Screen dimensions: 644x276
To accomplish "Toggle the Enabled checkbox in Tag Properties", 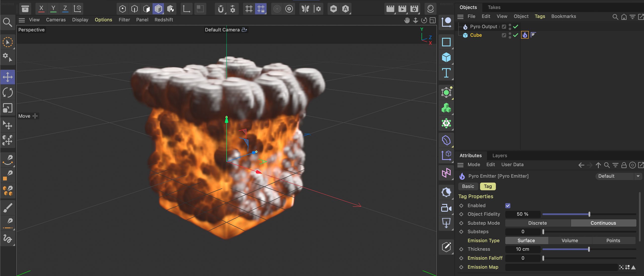I will point(508,206).
